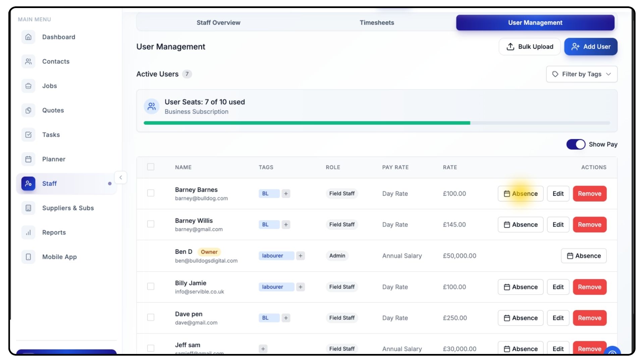Viewport: 644px width, 362px height.
Task: Open the Filter by Tags dropdown
Action: click(x=582, y=74)
